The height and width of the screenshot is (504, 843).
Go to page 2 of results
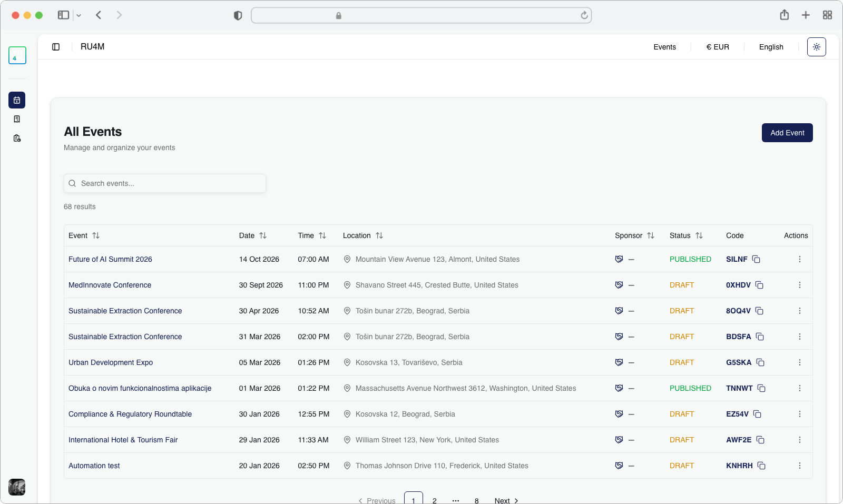[x=434, y=500]
